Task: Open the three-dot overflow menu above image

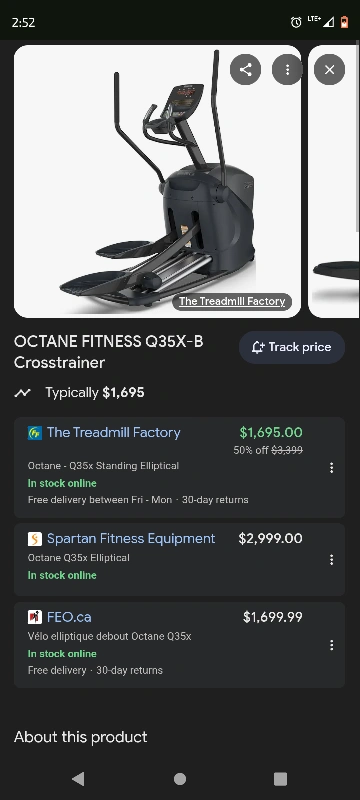Action: pyautogui.click(x=287, y=69)
